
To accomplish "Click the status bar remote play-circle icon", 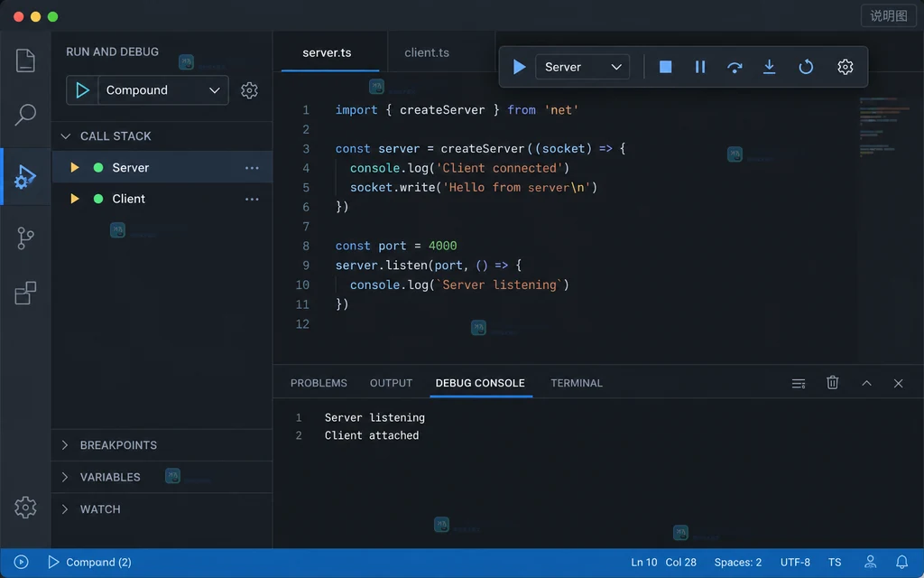I will tap(22, 562).
